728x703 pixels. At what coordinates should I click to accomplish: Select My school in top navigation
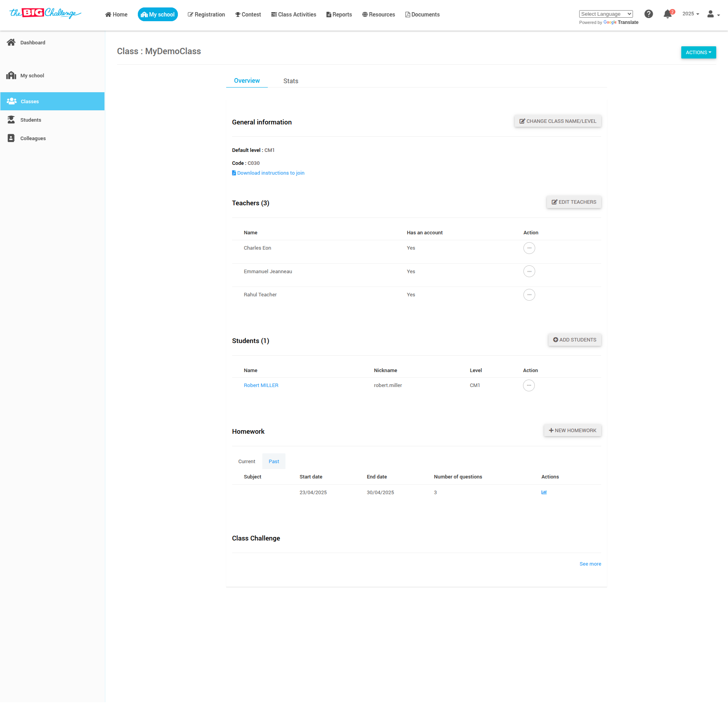point(158,15)
